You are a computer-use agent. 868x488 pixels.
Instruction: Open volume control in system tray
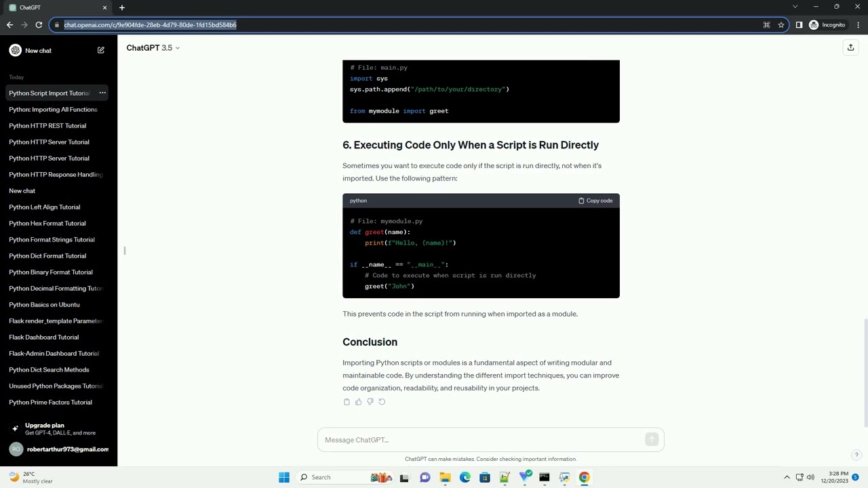pos(810,477)
